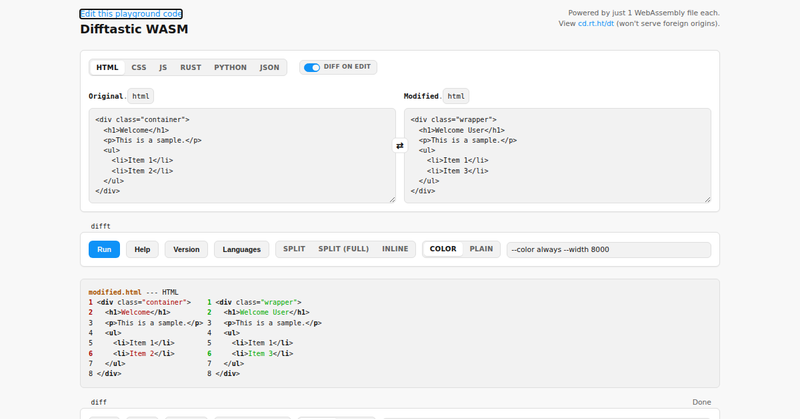800x419 pixels.
Task: Click the difft Version button
Action: tap(186, 250)
